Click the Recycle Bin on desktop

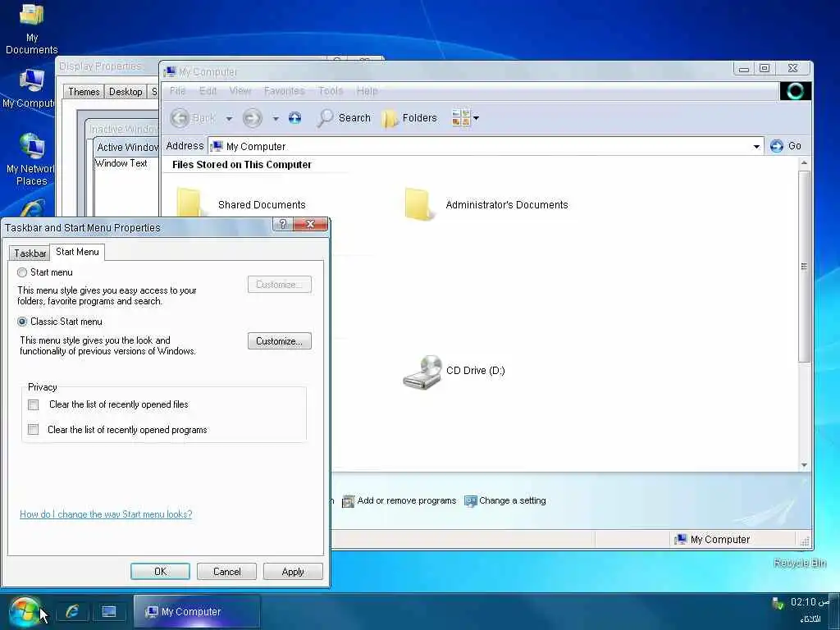click(x=800, y=563)
